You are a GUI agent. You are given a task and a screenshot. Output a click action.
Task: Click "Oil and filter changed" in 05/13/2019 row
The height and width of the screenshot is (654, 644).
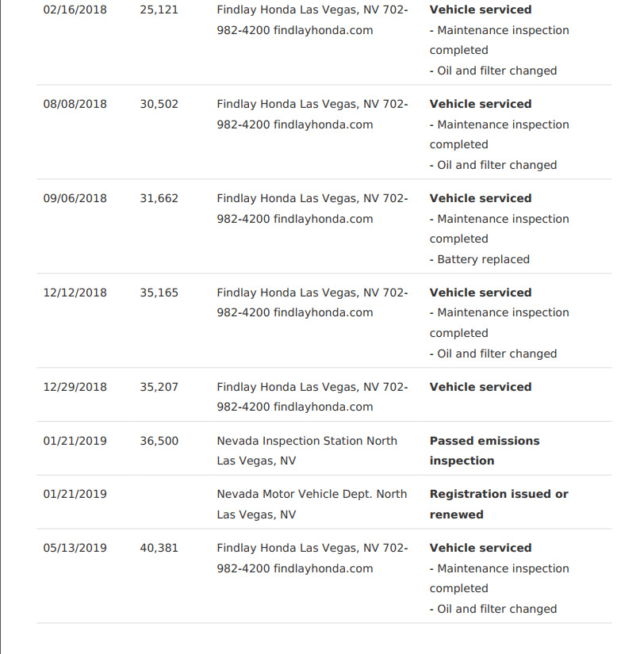(496, 609)
